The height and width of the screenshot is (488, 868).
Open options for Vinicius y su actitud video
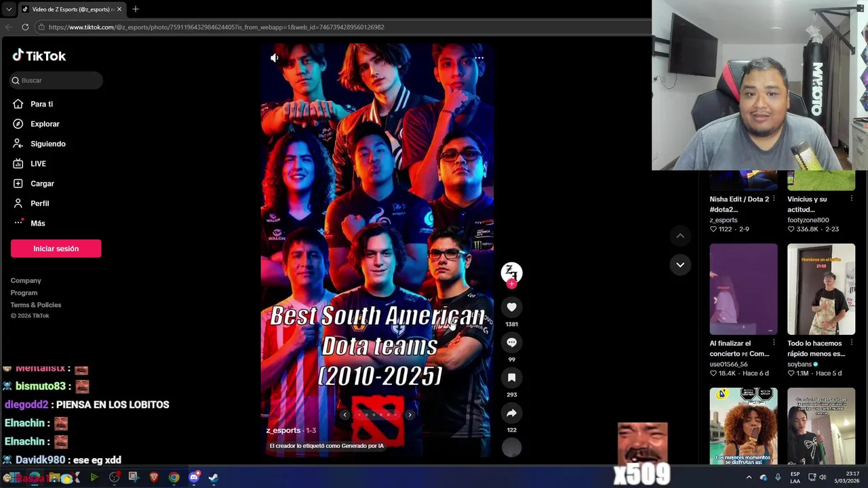pyautogui.click(x=852, y=199)
